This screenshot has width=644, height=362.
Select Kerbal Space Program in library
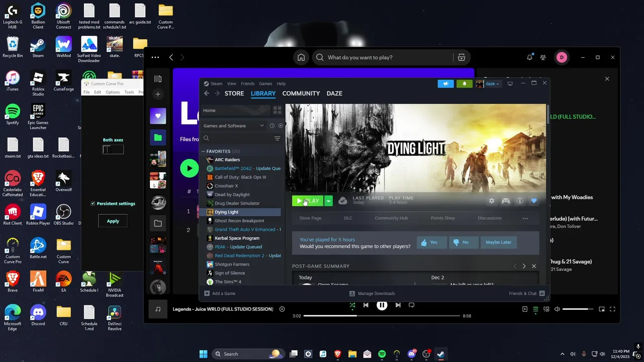(237, 238)
